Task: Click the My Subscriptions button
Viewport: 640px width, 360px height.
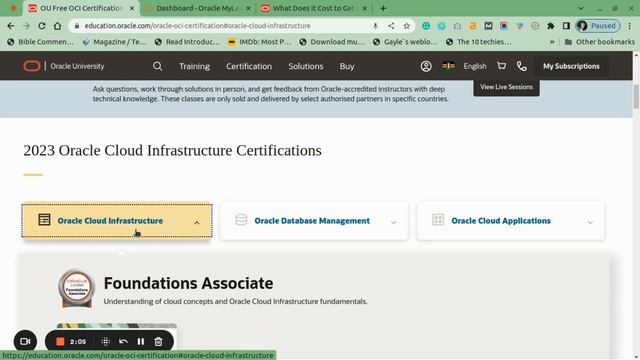Action: coord(571,66)
